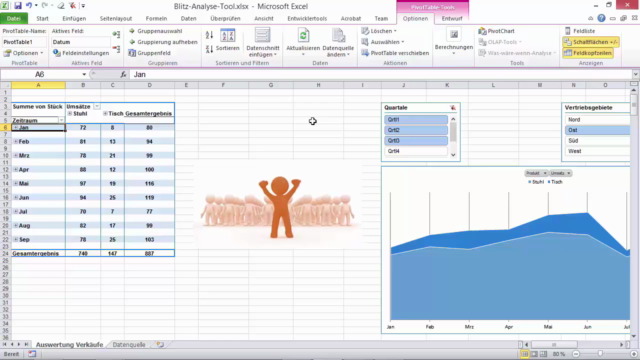
Task: Select Qrtl4 in the Quartale slicer
Action: tap(416, 151)
